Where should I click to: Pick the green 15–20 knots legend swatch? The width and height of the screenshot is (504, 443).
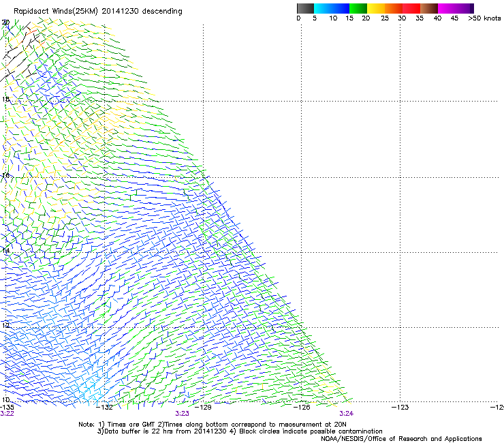click(x=358, y=8)
